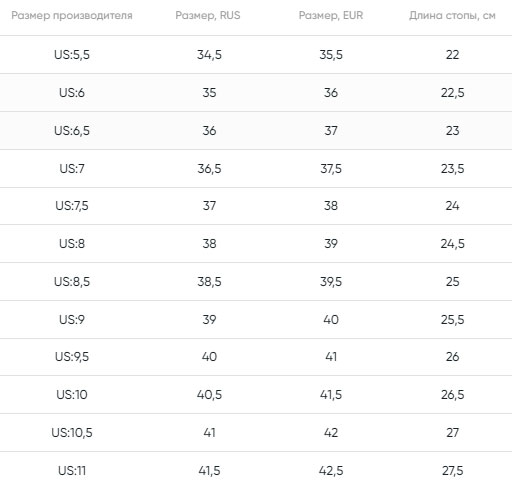This screenshot has height=484, width=512.
Task: Select the US:8 manufacturer size
Action: pos(72,244)
